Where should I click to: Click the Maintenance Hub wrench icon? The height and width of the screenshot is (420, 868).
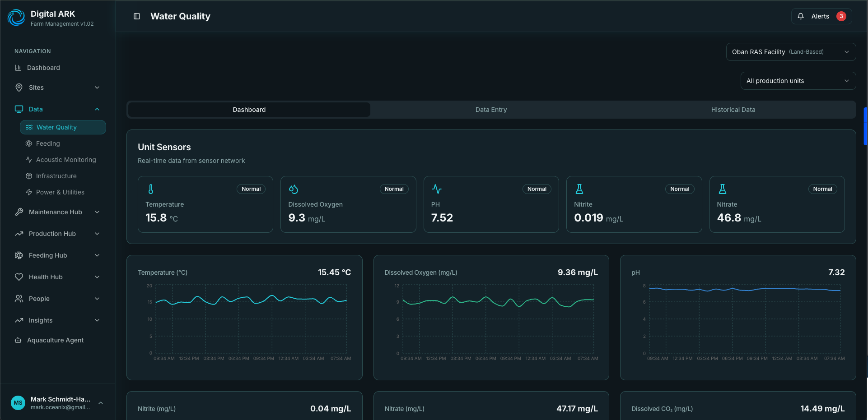tap(19, 212)
